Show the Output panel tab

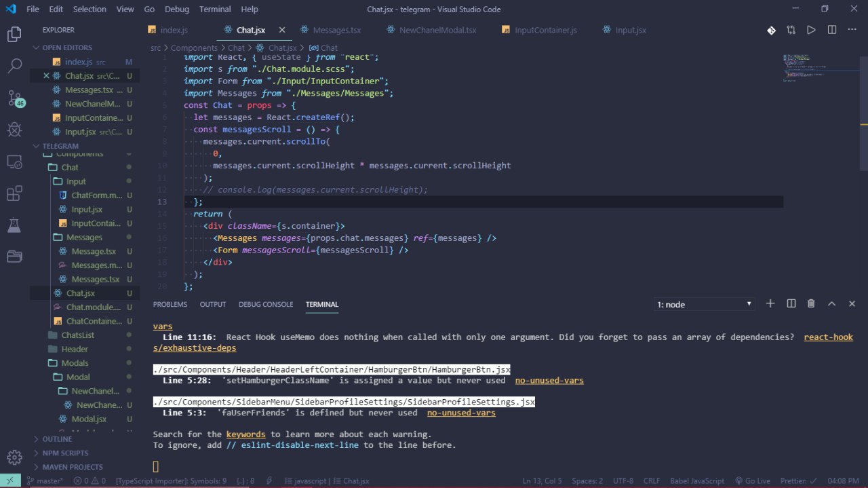pyautogui.click(x=213, y=304)
